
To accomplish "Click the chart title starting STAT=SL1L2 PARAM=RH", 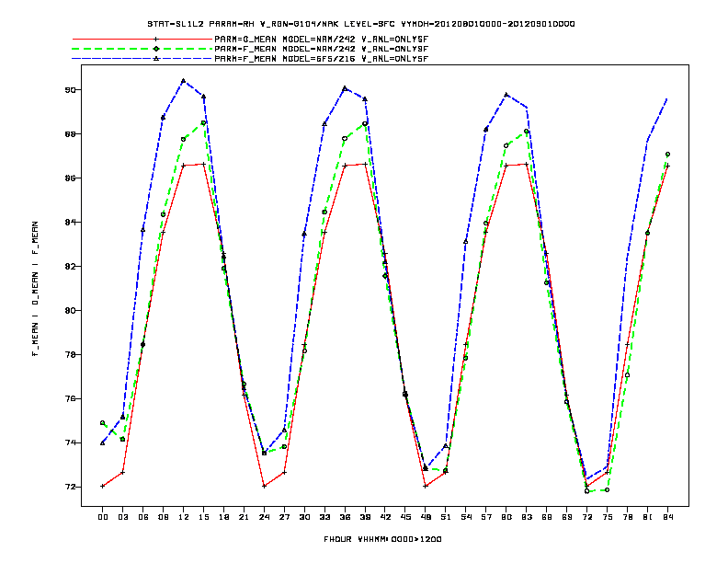I will [x=361, y=24].
